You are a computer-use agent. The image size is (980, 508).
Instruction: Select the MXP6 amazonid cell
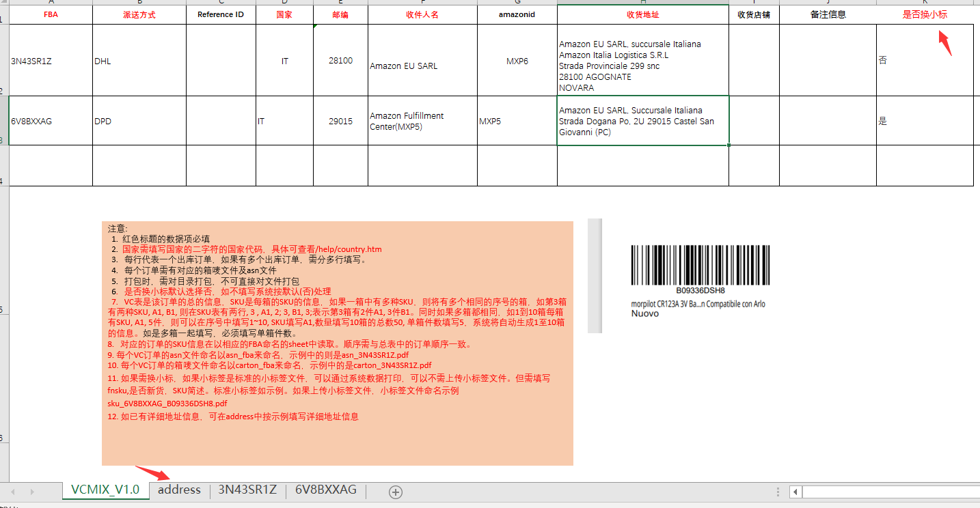click(x=517, y=60)
